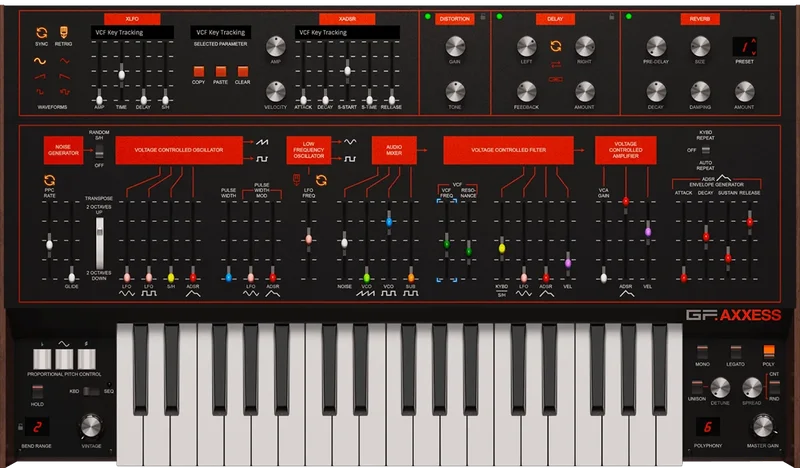Click the Bend Range lock icon
The image size is (800, 468).
coord(20,427)
